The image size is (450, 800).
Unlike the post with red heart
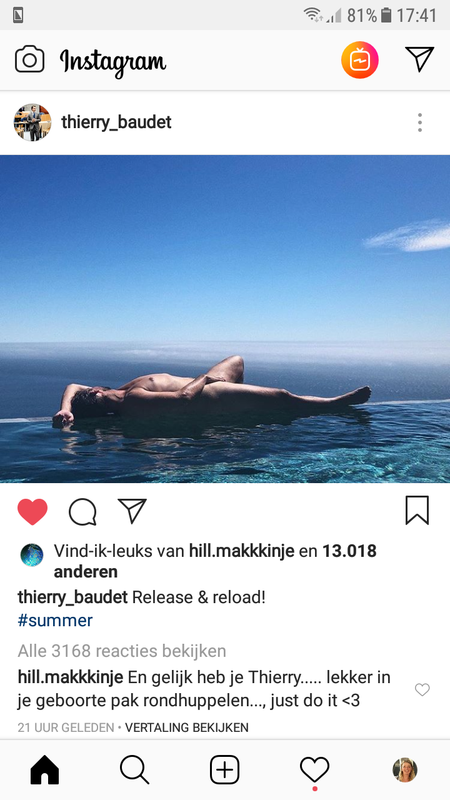pyautogui.click(x=33, y=511)
